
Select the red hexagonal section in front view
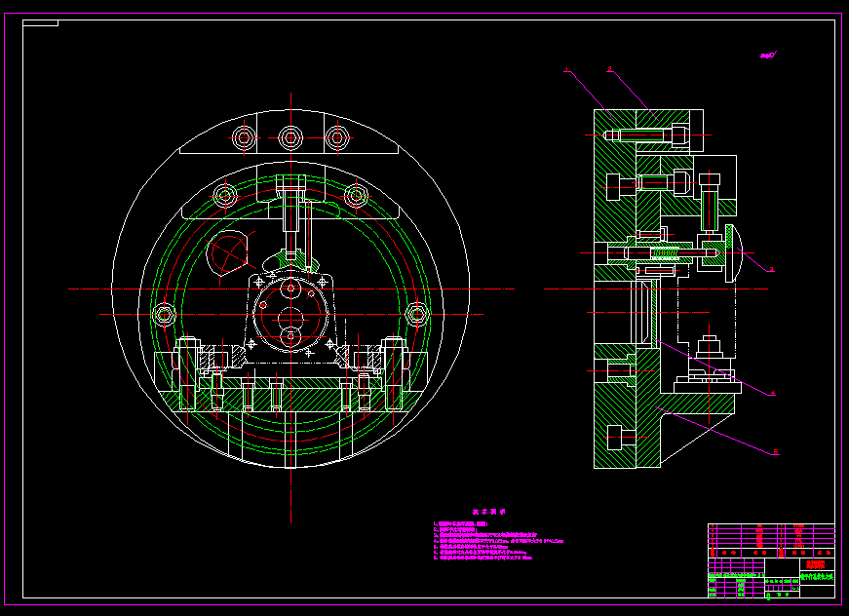click(229, 253)
